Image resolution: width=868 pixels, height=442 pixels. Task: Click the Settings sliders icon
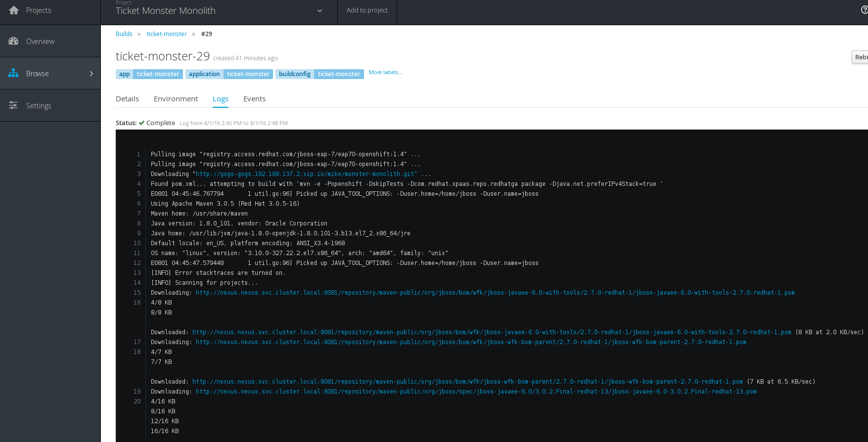pyautogui.click(x=14, y=105)
